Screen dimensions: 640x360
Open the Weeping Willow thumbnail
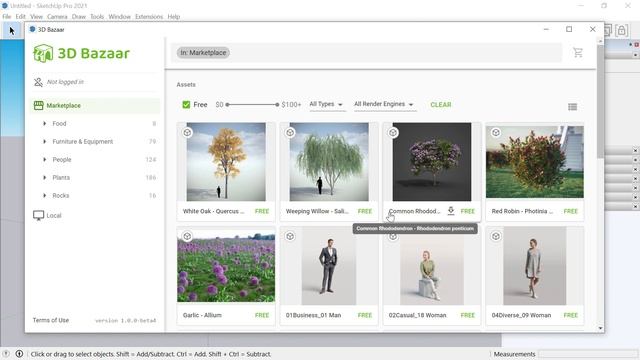coord(329,162)
